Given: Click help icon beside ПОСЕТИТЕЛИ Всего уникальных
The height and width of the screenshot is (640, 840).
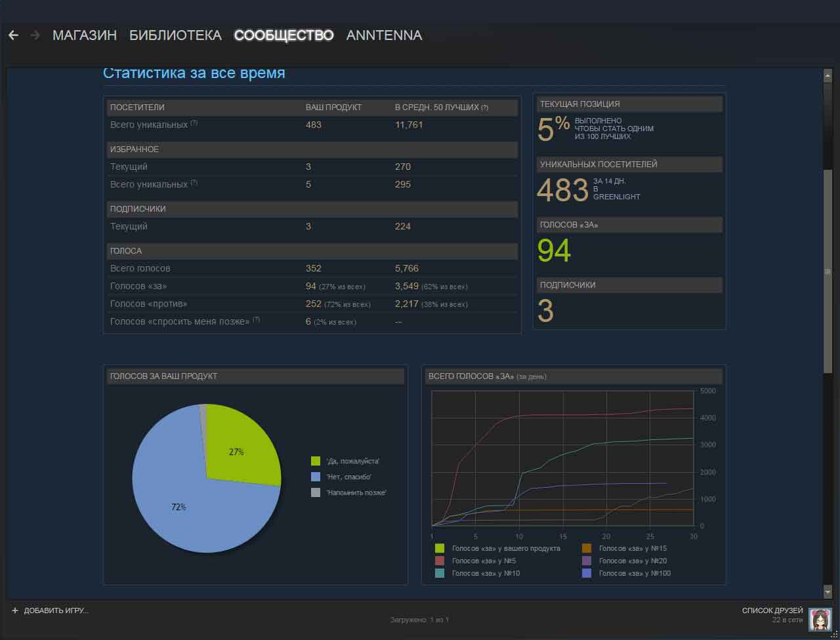Looking at the screenshot, I should click(194, 123).
